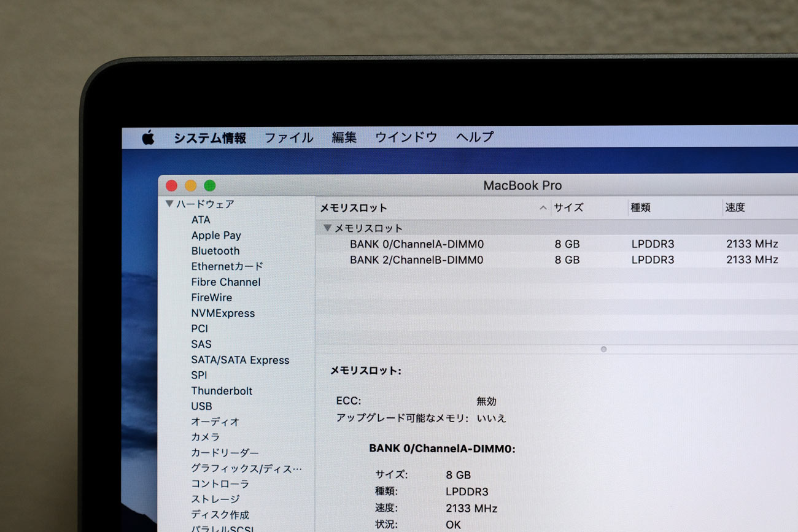Select Apple Pay in the sidebar
This screenshot has height=532, width=798.
pyautogui.click(x=216, y=235)
